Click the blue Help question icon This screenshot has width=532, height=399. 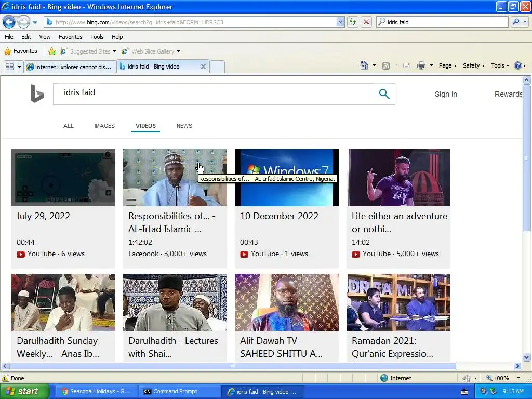pos(518,65)
